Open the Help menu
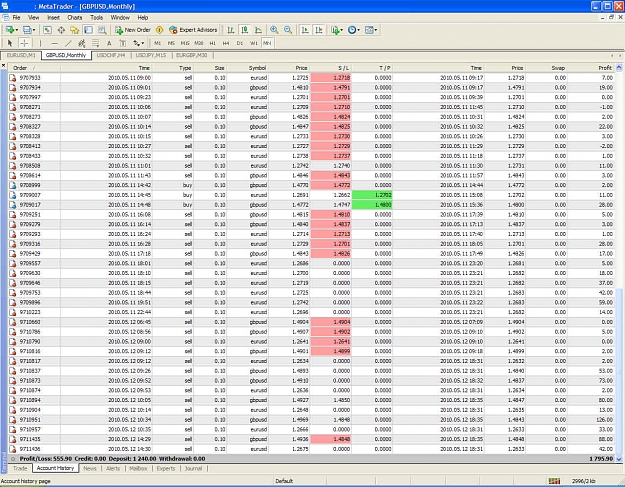The image size is (625, 487). coord(143,18)
